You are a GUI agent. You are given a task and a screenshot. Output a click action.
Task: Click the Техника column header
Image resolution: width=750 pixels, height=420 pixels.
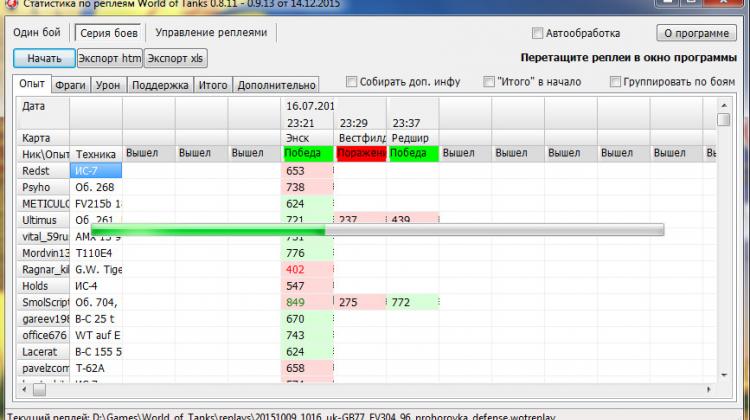point(96,154)
